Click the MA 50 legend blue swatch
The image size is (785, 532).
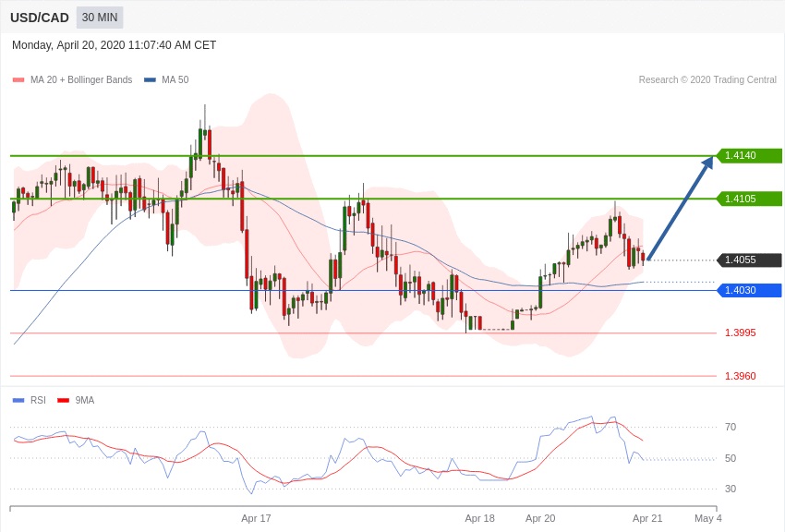coord(150,80)
